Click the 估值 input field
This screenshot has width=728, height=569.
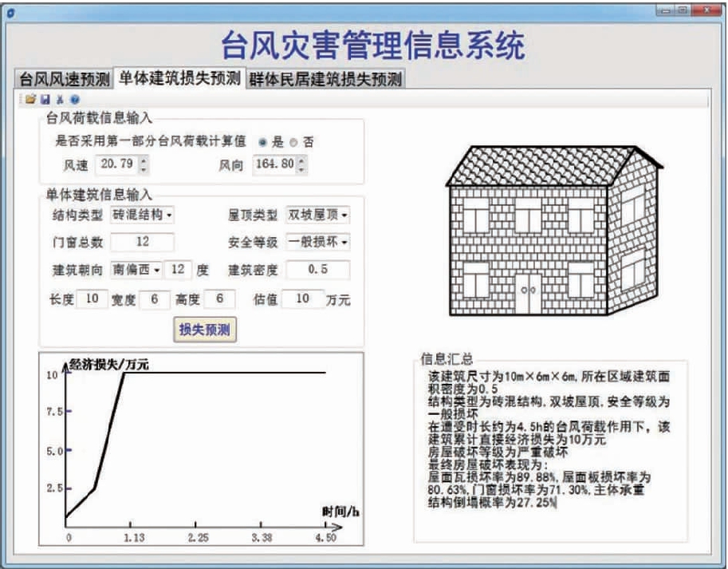pos(302,299)
